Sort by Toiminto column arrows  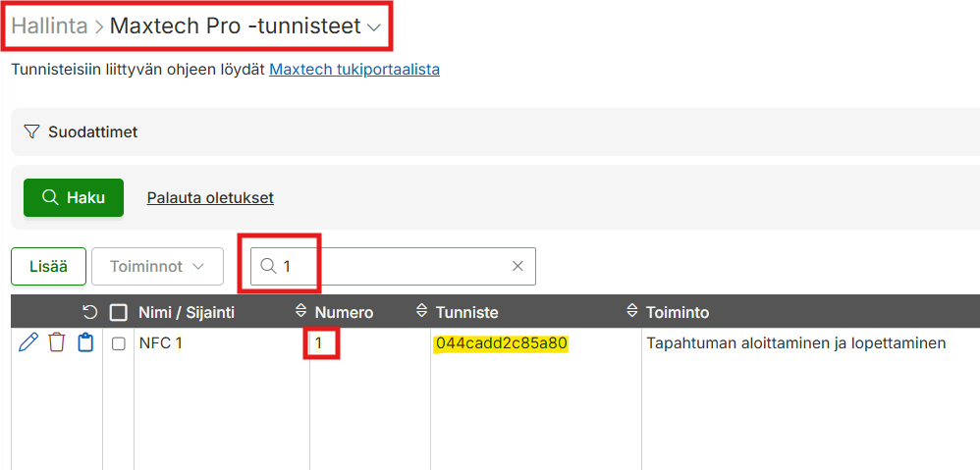(632, 311)
